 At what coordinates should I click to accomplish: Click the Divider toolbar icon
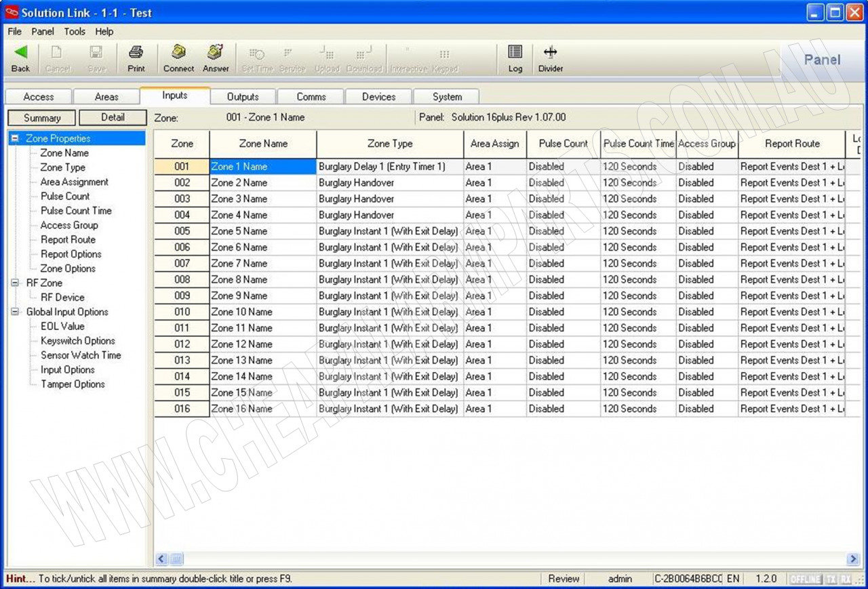tap(551, 58)
